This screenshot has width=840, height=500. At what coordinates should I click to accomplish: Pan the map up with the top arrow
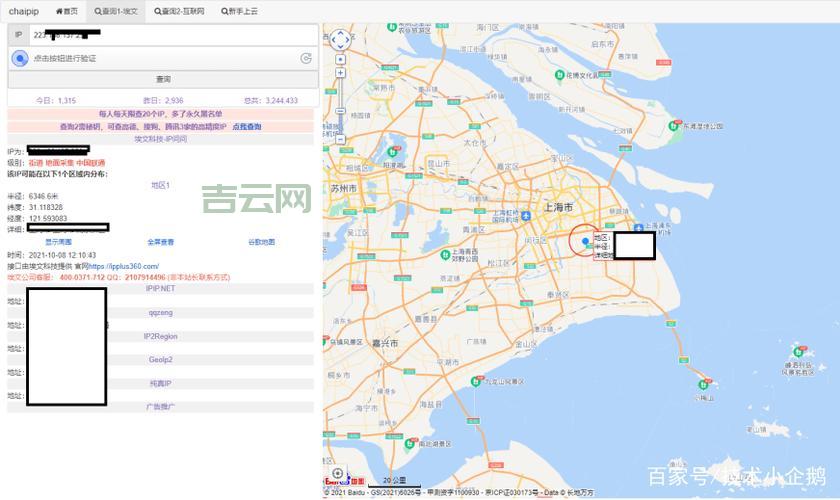point(340,33)
